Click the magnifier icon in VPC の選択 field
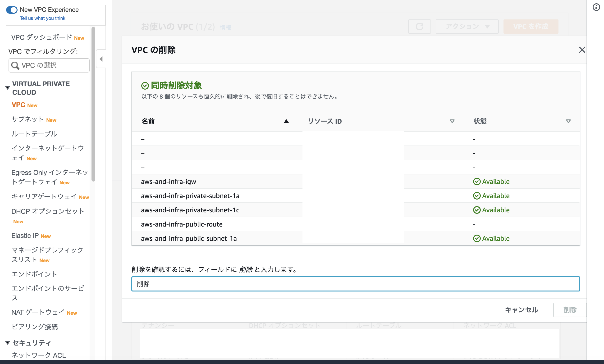 click(15, 65)
